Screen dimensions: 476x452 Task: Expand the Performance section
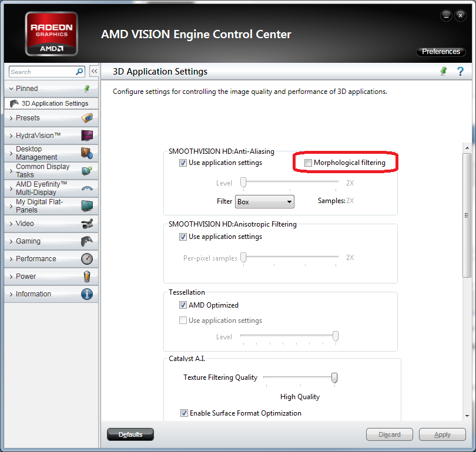(11, 259)
